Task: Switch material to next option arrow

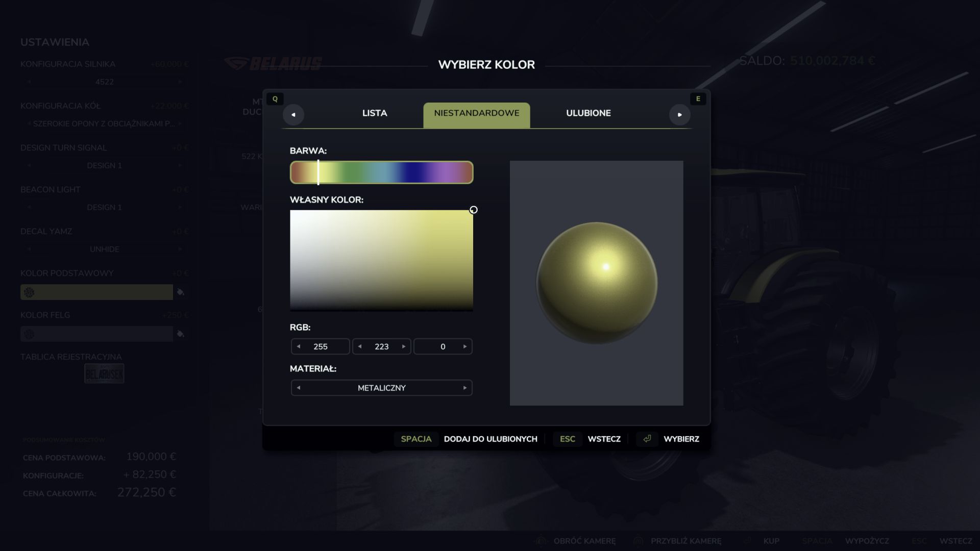Action: tap(465, 388)
